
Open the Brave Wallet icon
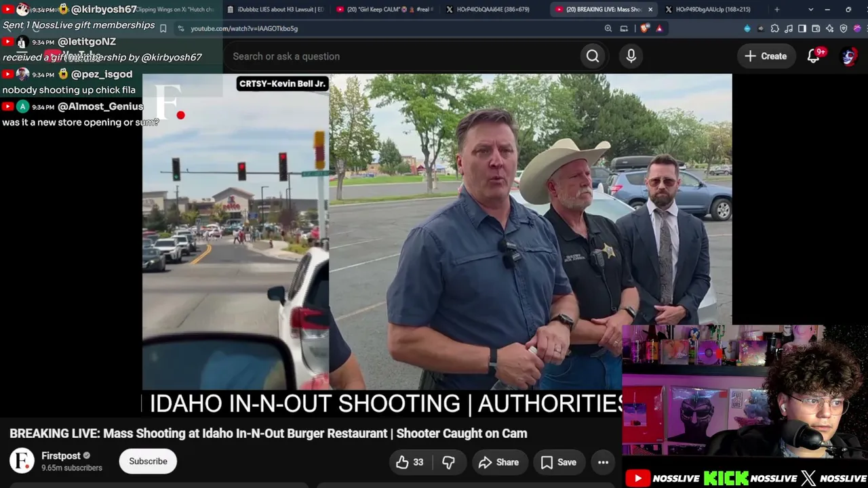point(816,28)
